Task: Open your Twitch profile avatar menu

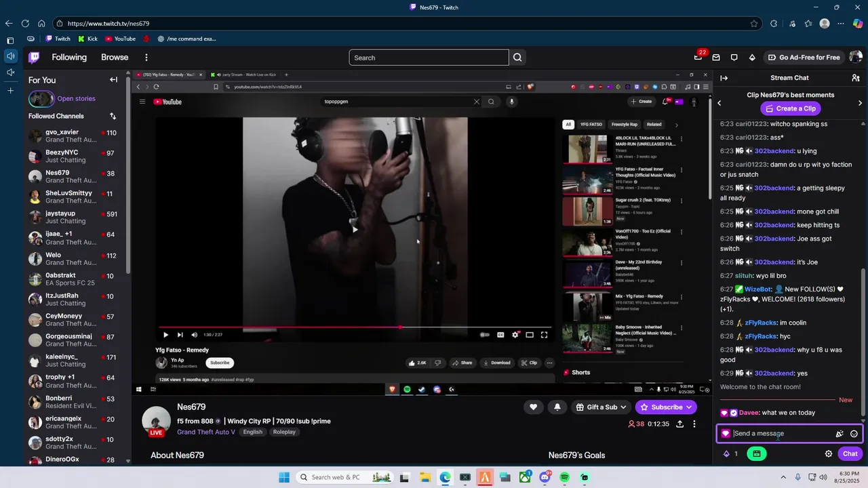Action: pos(854,58)
